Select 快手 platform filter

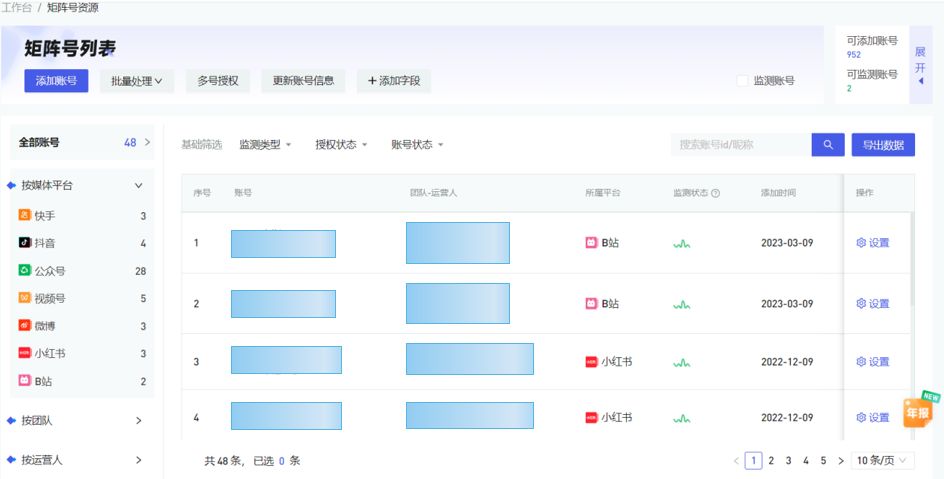(x=82, y=215)
